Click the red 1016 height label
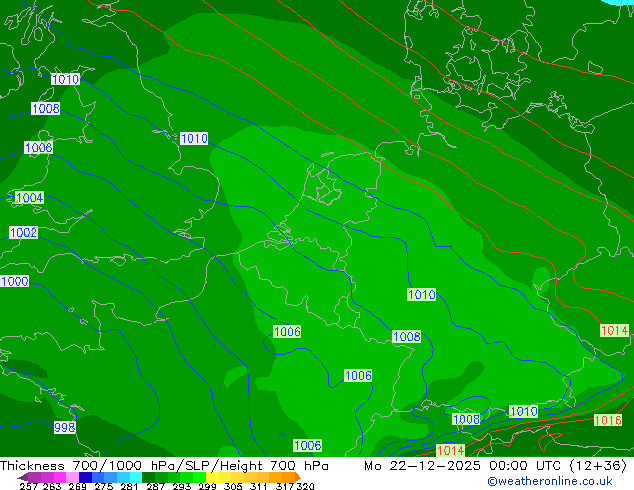 pos(608,420)
